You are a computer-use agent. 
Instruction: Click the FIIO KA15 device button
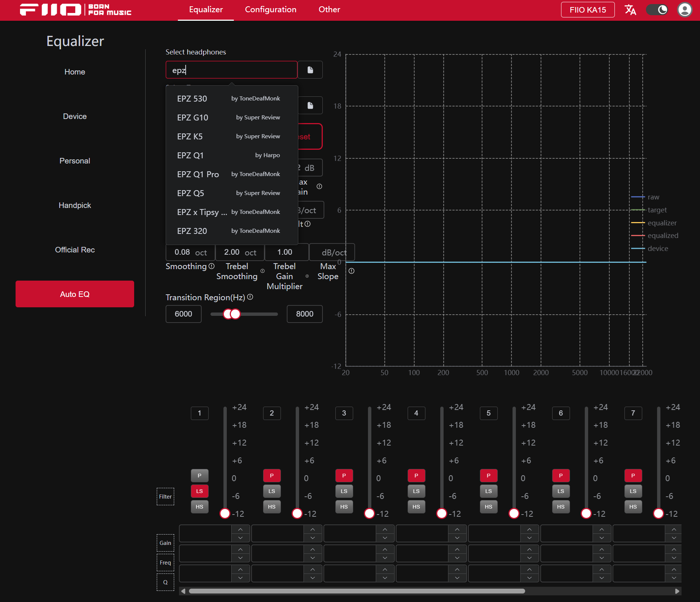pos(588,10)
